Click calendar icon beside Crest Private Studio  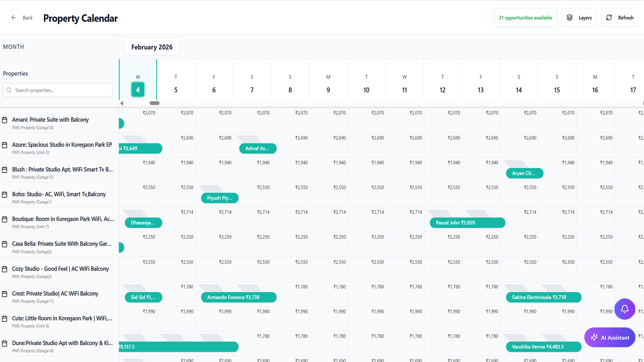click(5, 294)
